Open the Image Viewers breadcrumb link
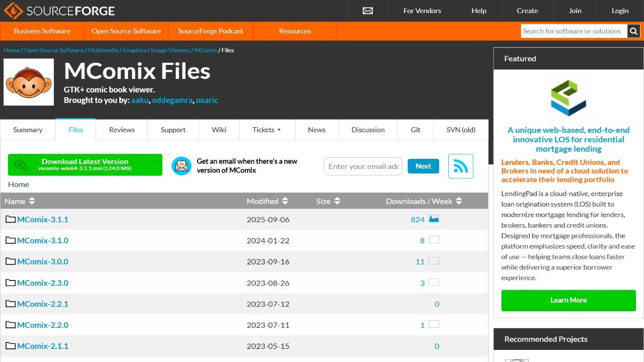 [171, 50]
